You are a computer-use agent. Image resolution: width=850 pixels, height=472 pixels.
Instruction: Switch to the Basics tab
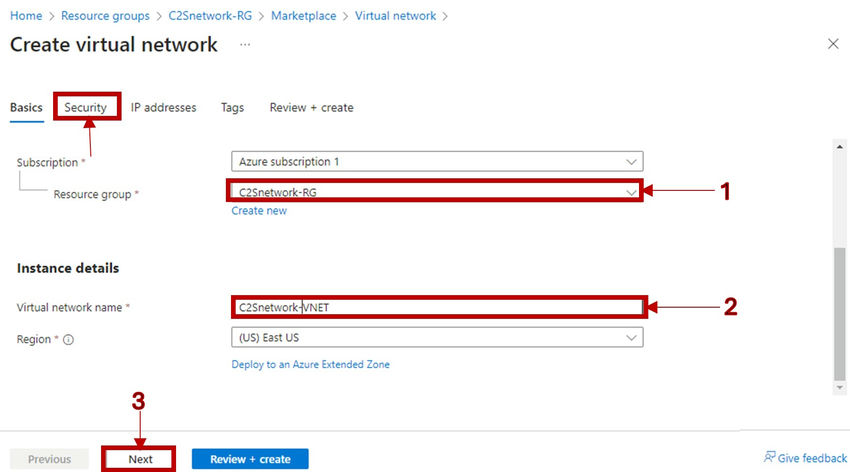tap(26, 107)
